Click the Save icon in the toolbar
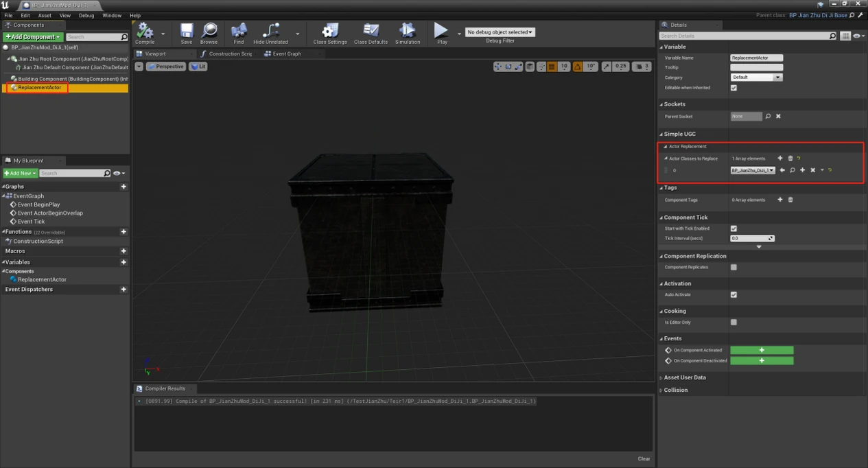Image resolution: width=868 pixels, height=468 pixels. 186,31
